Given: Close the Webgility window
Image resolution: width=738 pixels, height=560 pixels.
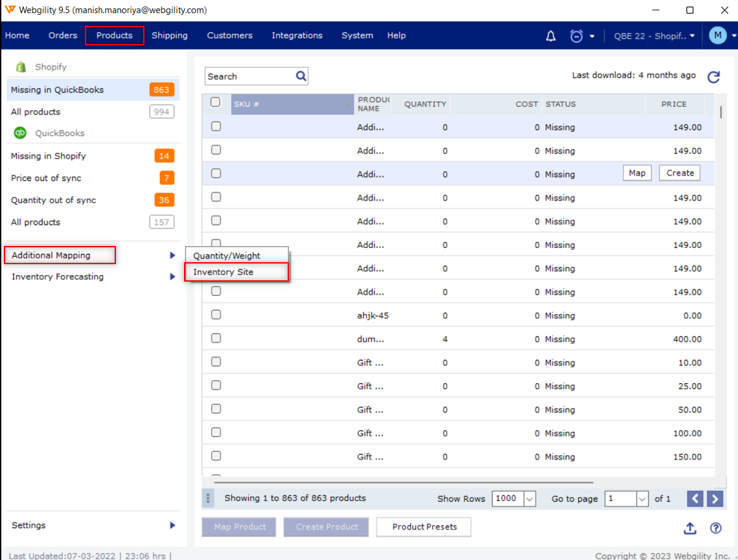Looking at the screenshot, I should coord(724,10).
